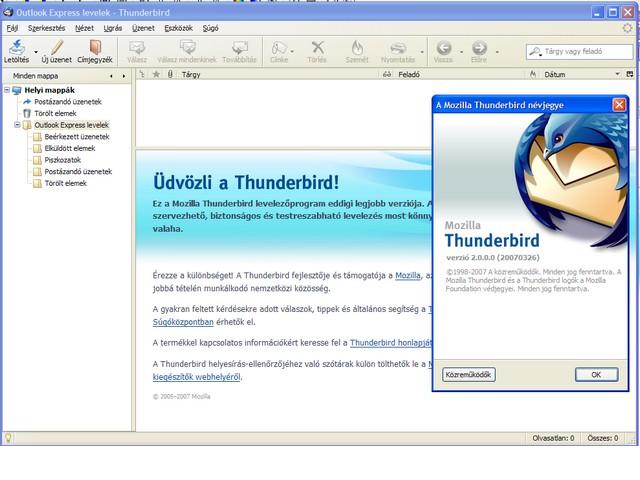
Task: Focus the Tárgy vagy feladó search field
Action: point(580,51)
